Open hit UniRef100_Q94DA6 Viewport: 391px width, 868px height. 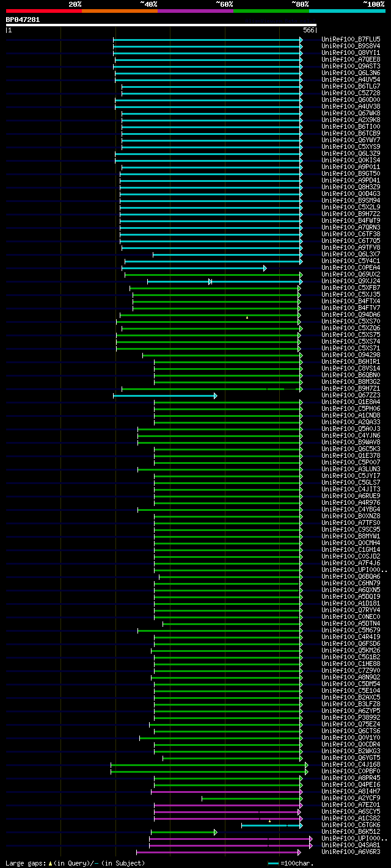(351, 314)
